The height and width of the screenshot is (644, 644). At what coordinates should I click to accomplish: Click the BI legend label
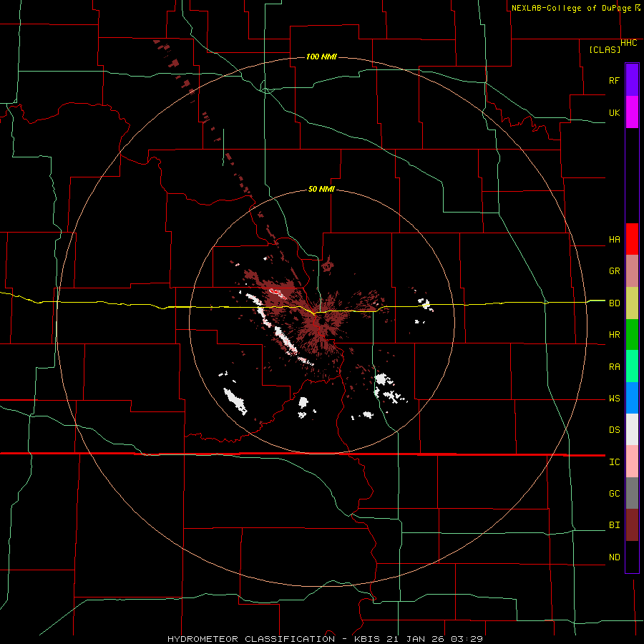[x=614, y=525]
